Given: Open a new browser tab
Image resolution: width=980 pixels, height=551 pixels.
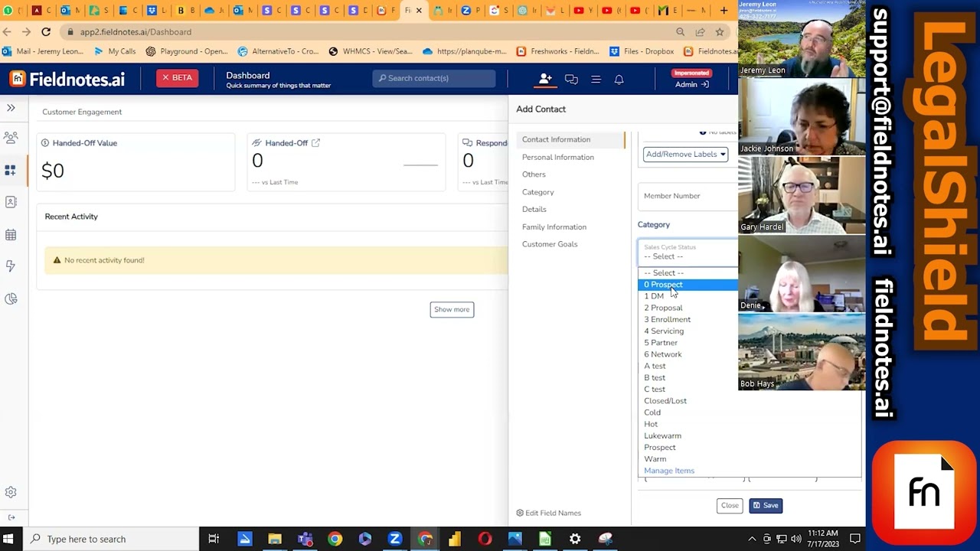Looking at the screenshot, I should click(x=724, y=11).
